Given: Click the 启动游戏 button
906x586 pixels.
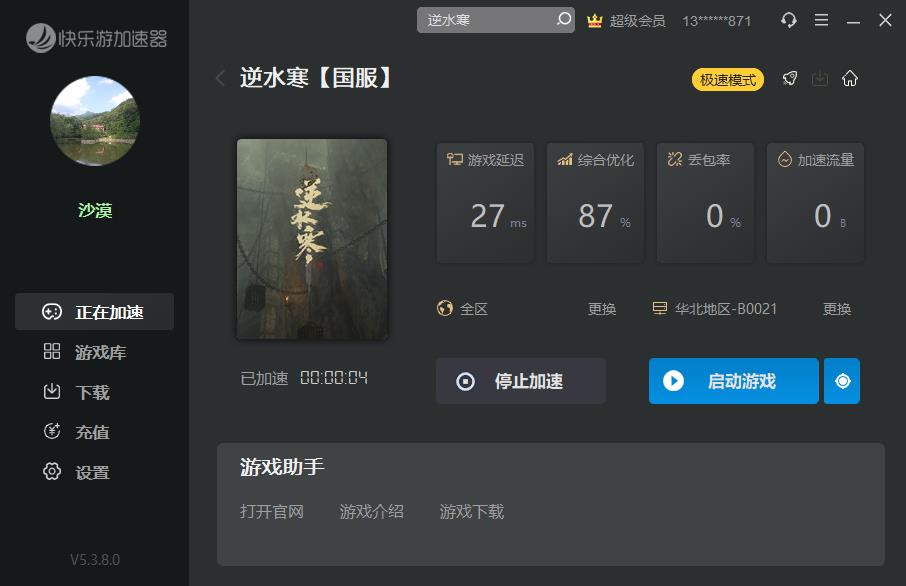Looking at the screenshot, I should [x=733, y=381].
